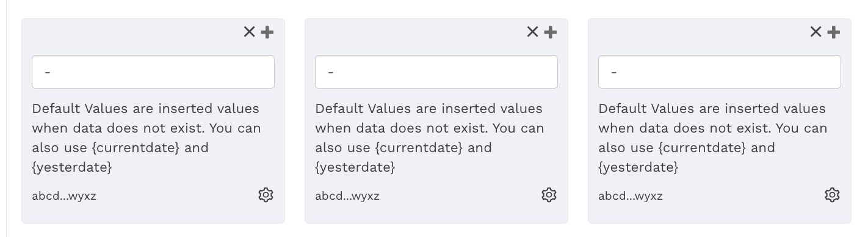
Task: Click the Default Values description in right card
Action: coord(713,138)
